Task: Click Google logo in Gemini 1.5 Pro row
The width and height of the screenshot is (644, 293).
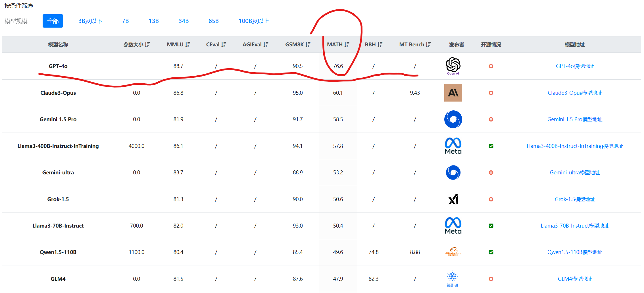Action: pos(453,119)
